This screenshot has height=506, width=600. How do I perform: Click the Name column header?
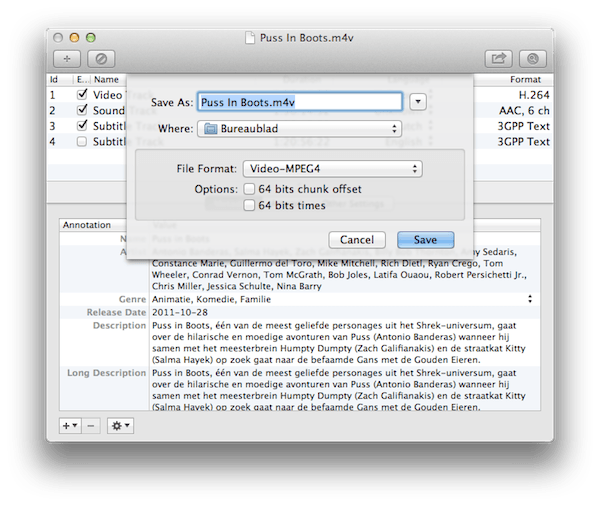pos(106,79)
